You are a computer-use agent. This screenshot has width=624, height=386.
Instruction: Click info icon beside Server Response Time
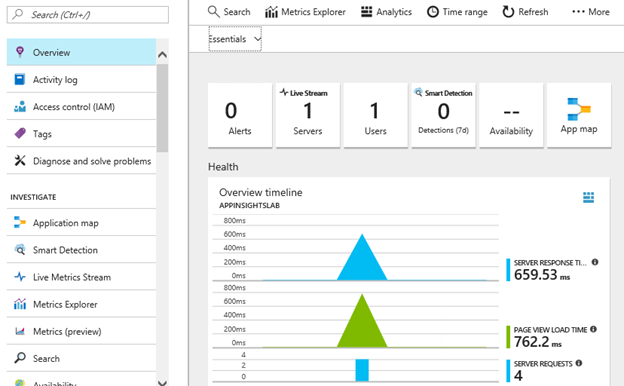click(595, 262)
